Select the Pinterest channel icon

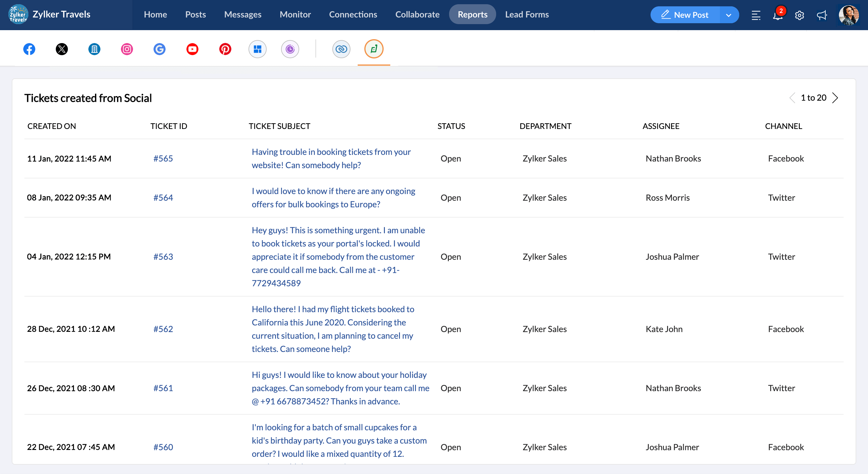(x=225, y=49)
